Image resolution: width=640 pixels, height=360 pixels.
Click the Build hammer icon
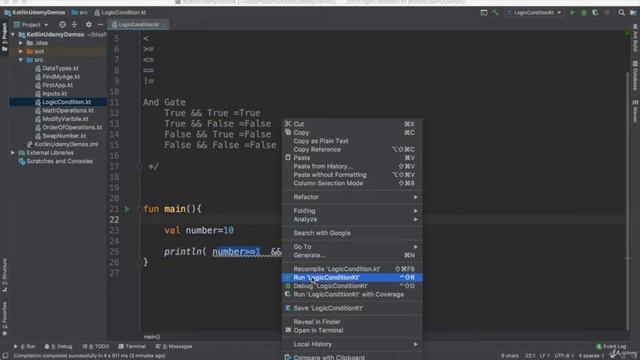pos(496,13)
